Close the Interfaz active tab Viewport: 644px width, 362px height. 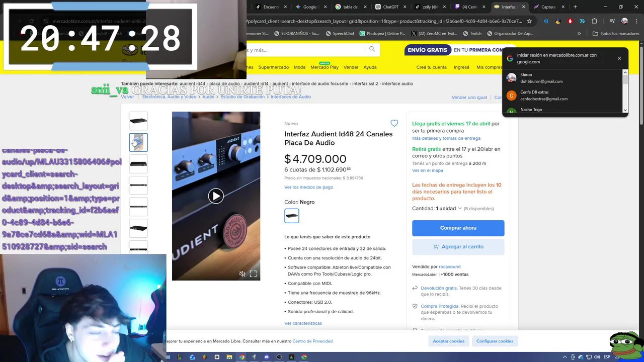(x=523, y=7)
